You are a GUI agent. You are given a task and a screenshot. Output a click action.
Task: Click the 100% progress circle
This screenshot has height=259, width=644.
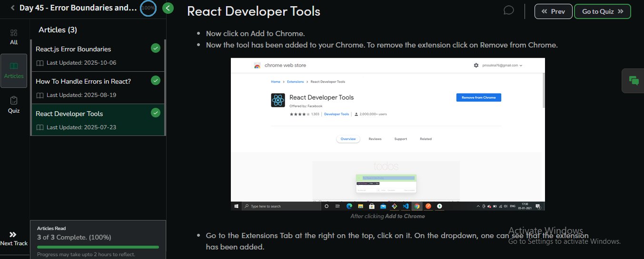148,8
